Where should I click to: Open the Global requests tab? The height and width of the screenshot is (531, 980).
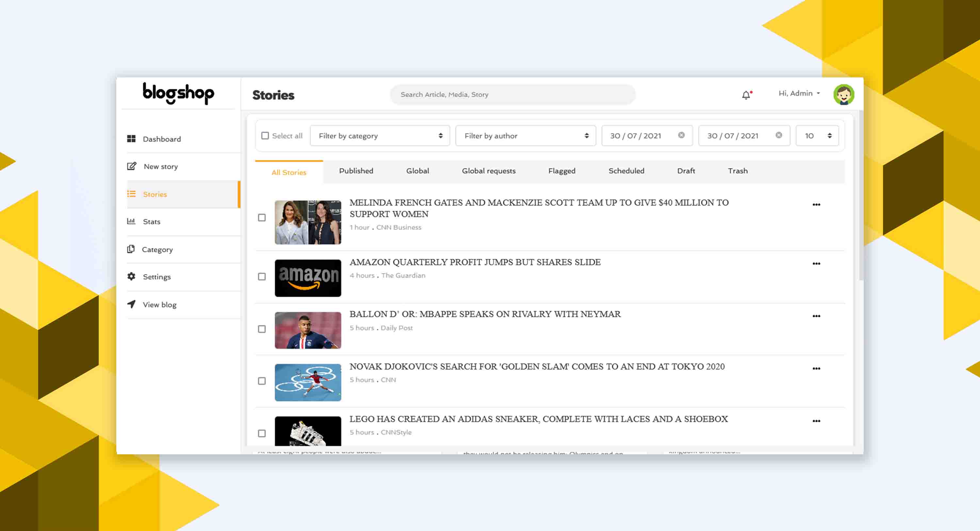tap(488, 171)
